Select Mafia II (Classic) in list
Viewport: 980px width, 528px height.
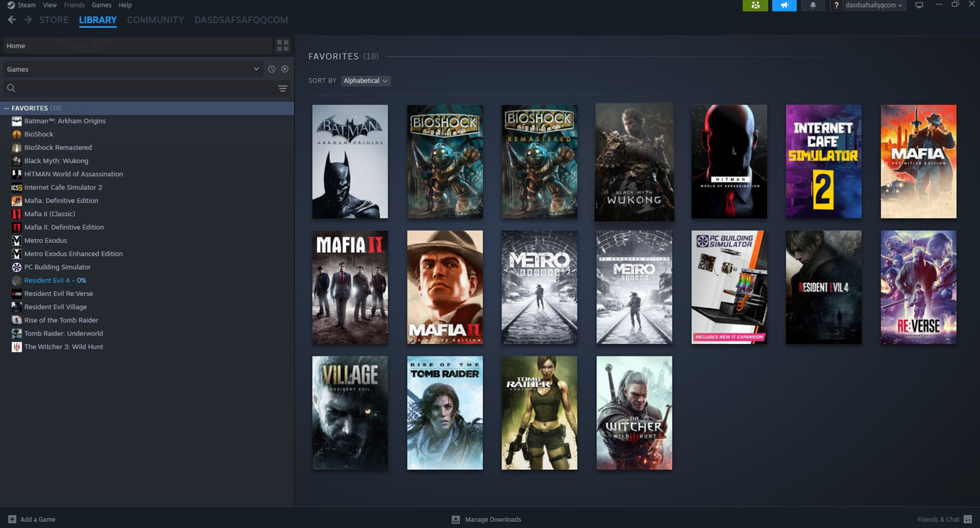[x=50, y=214]
